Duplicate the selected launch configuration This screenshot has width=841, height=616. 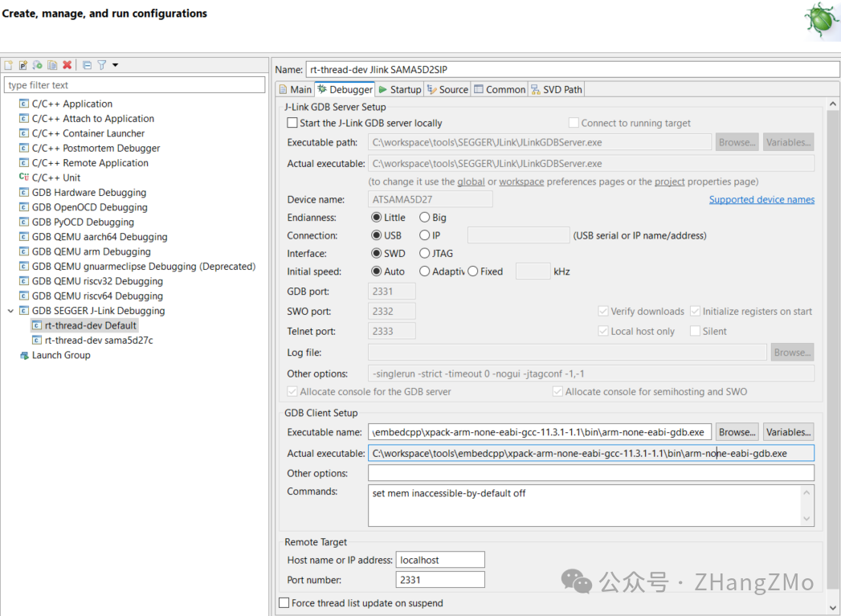[52, 65]
